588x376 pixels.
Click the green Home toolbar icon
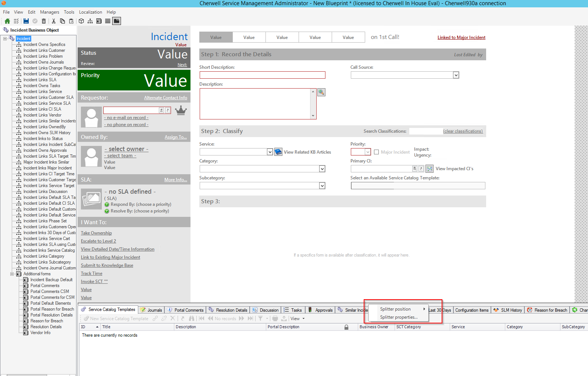click(x=7, y=21)
